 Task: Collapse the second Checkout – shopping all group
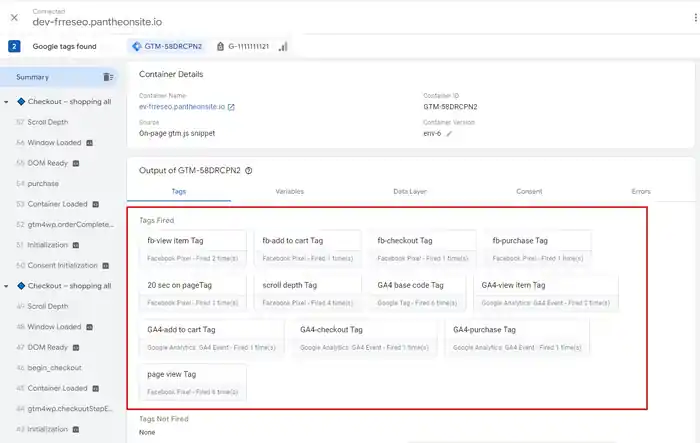(x=6, y=286)
